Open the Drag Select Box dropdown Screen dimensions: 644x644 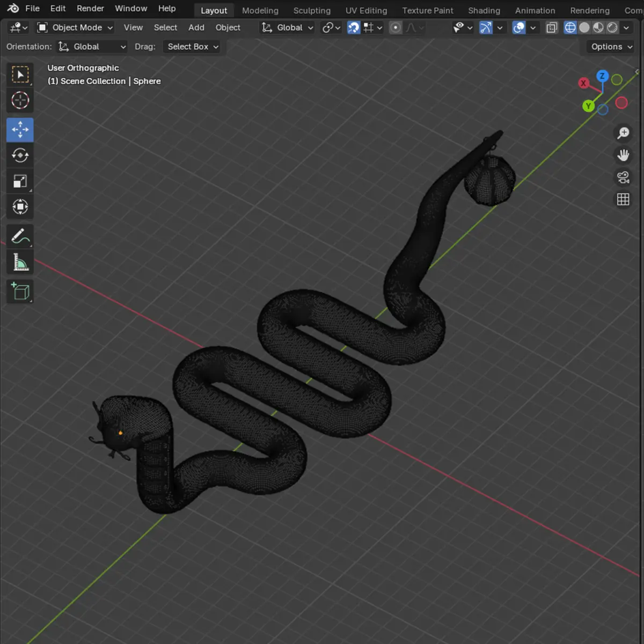pos(193,47)
